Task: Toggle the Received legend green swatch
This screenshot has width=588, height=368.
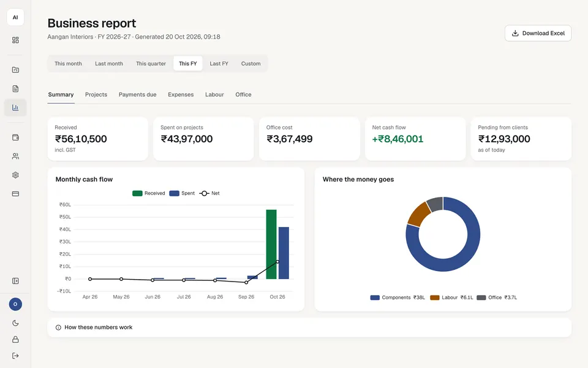Action: tap(137, 193)
